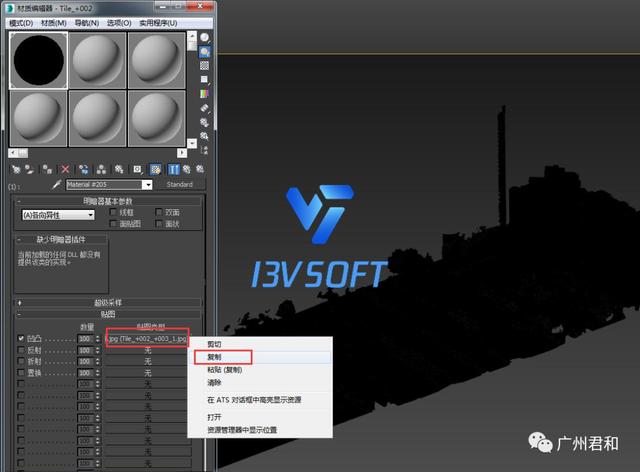Choose 剪切 in the context menu

click(260, 344)
